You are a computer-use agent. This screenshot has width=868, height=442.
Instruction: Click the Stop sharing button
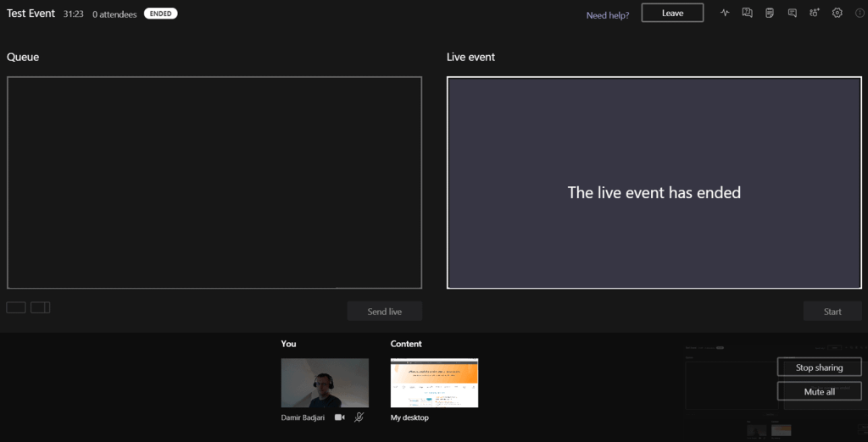tap(819, 367)
